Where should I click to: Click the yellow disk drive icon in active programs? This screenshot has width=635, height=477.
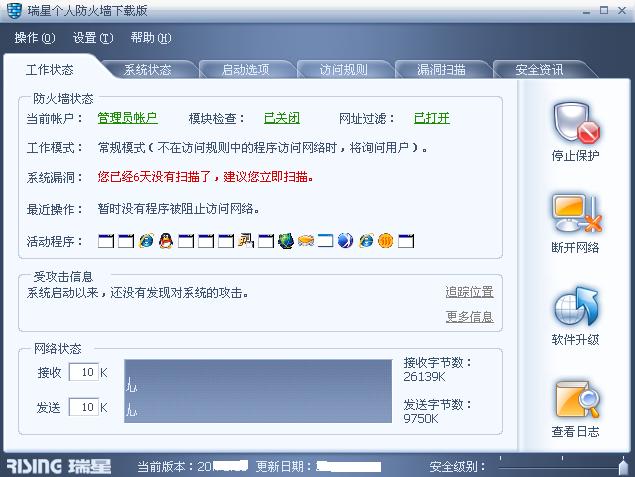(306, 241)
